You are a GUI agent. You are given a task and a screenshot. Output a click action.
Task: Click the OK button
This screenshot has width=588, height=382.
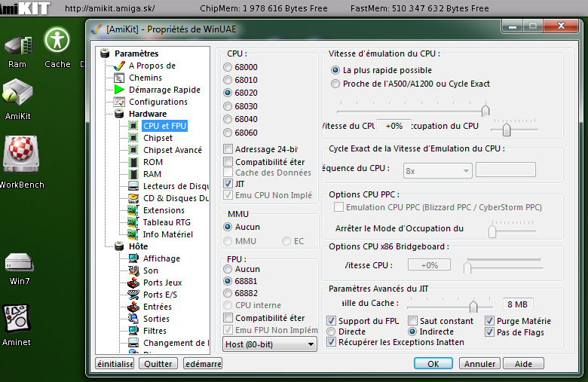tap(433, 363)
